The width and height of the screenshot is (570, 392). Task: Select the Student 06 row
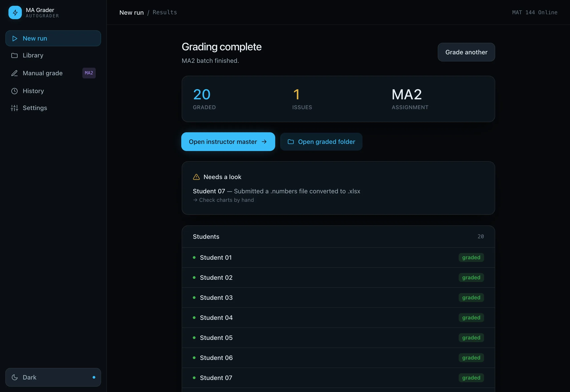pyautogui.click(x=338, y=358)
